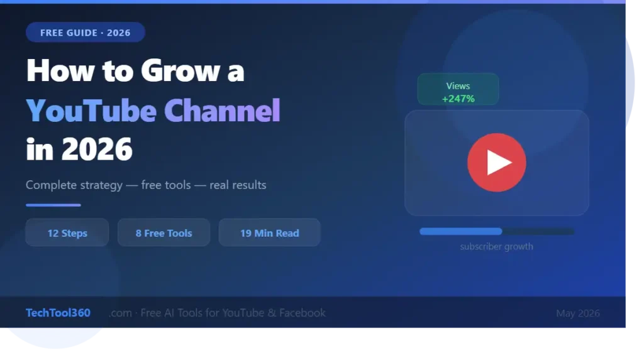Click the 'subscriber growth' caption
The height and width of the screenshot is (358, 644).
pyautogui.click(x=497, y=246)
